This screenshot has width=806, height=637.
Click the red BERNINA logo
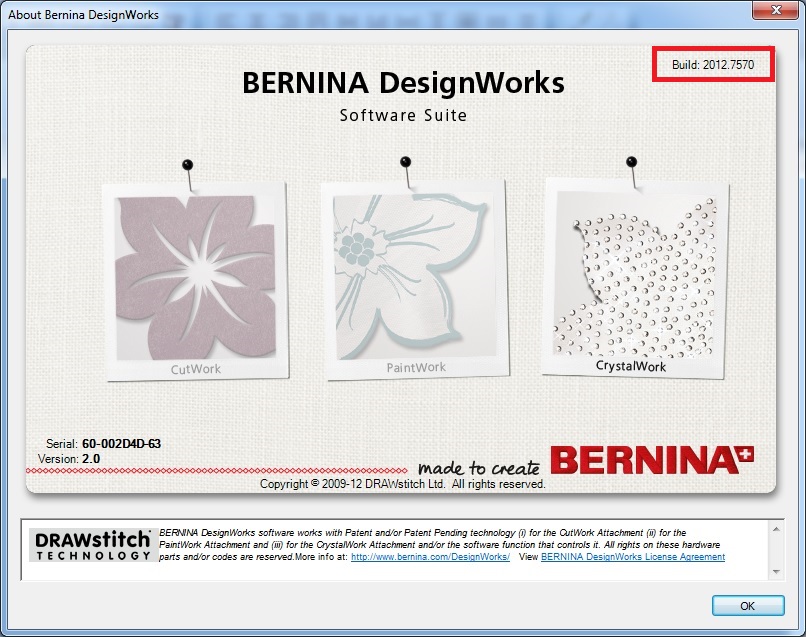pyautogui.click(x=652, y=459)
